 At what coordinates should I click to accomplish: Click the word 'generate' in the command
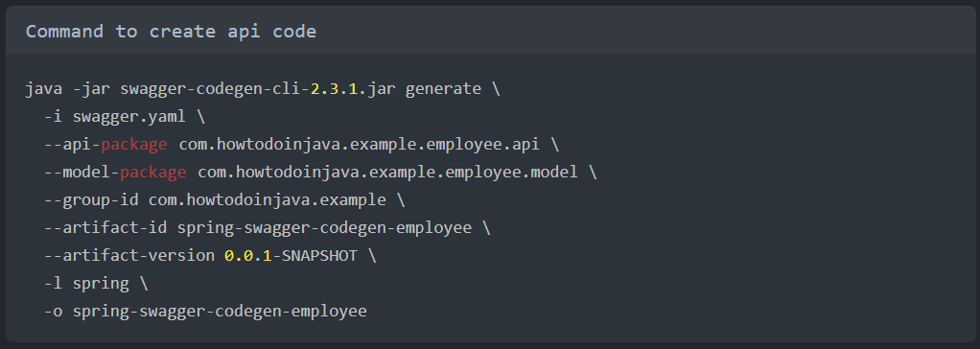click(x=443, y=89)
